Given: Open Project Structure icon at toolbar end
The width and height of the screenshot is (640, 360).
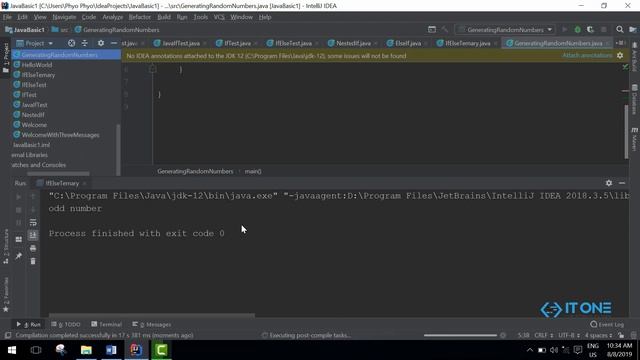Looking at the screenshot, I should coord(633,30).
